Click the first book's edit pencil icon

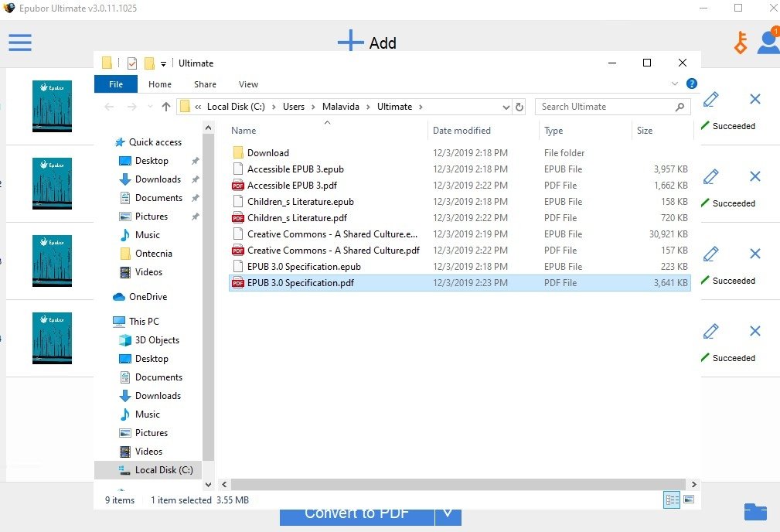point(711,99)
